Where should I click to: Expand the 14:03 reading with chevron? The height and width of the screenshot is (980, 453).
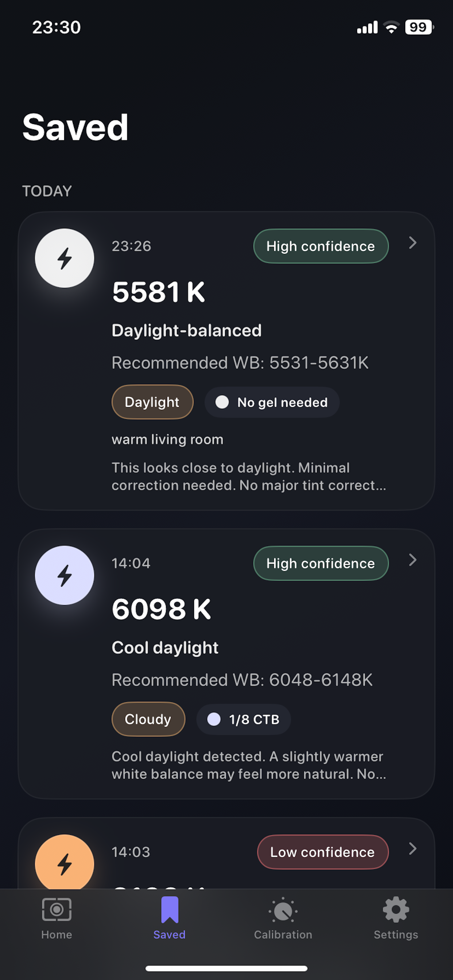click(x=413, y=848)
